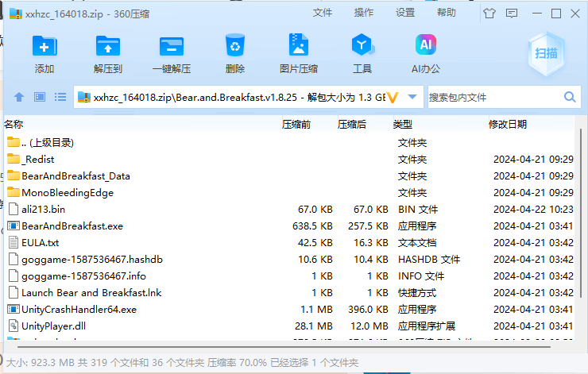Select the EULA.txt file
588x374 pixels.
coord(288,242)
